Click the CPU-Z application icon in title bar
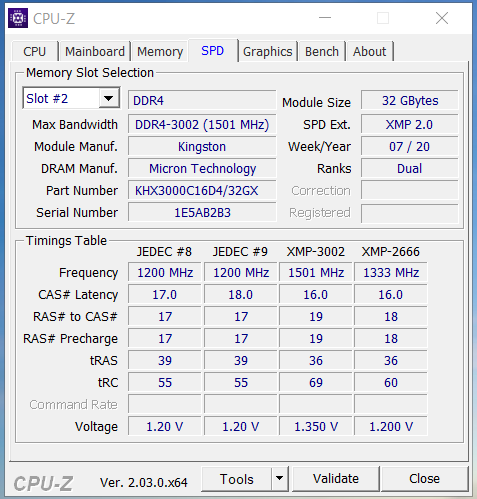The height and width of the screenshot is (499, 477). (x=18, y=18)
